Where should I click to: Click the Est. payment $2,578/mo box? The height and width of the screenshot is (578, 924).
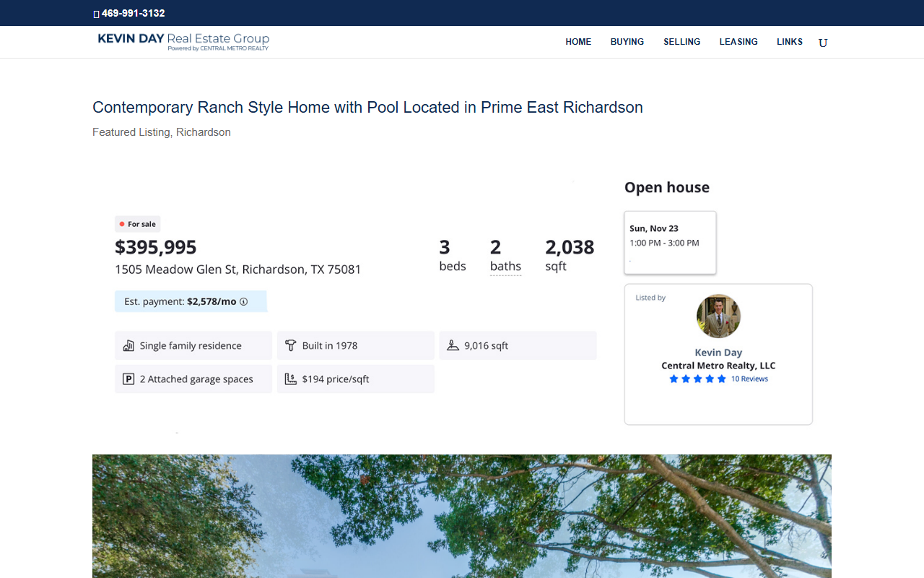click(x=191, y=301)
